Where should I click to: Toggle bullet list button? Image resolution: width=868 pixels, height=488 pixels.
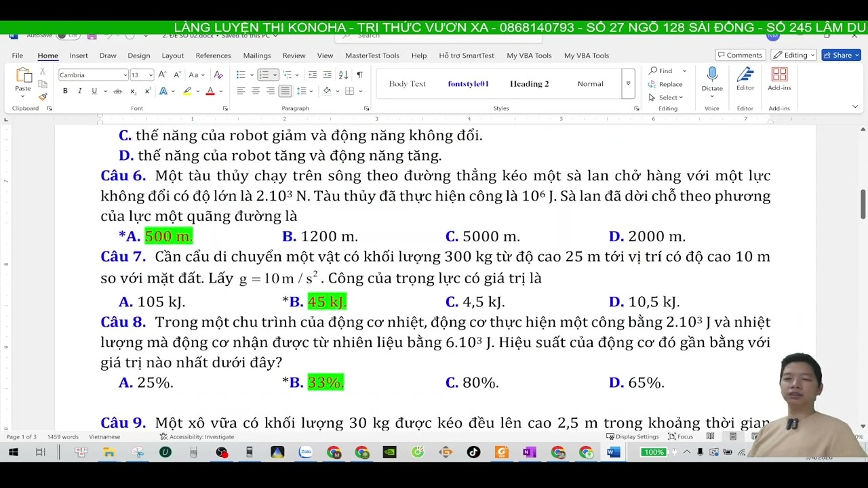[x=241, y=75]
